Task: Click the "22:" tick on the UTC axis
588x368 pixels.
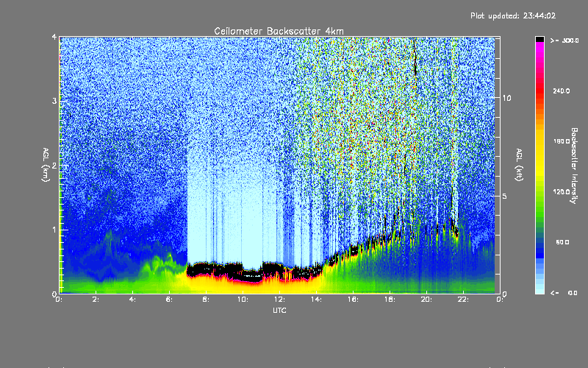Action: pos(463,300)
